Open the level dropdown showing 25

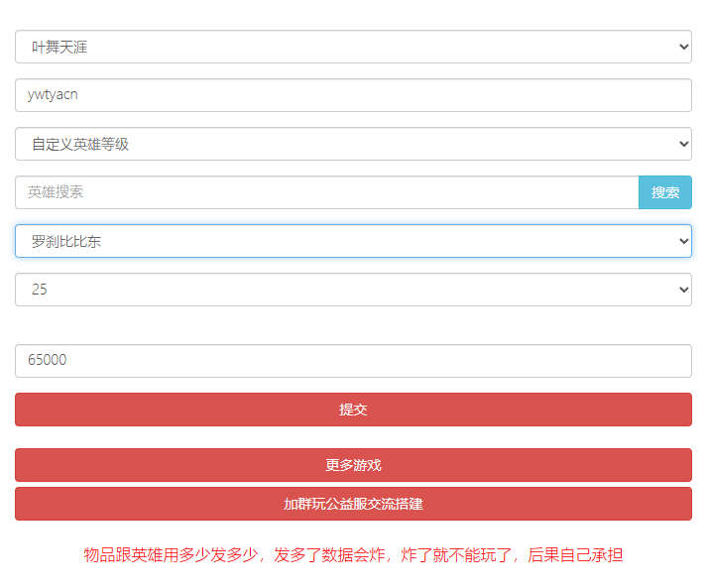point(353,290)
